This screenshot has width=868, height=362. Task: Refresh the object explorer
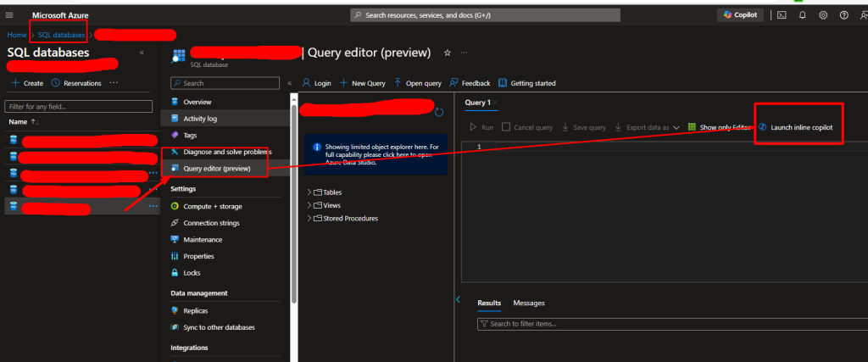click(439, 113)
